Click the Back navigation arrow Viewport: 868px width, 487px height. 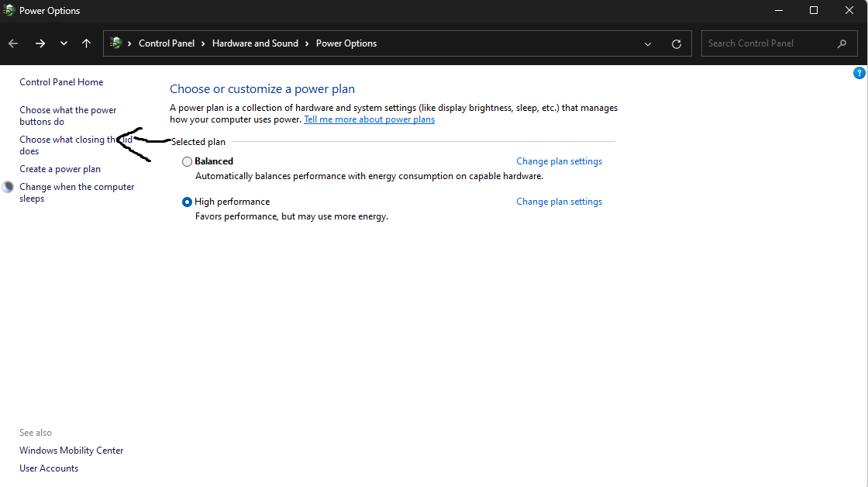13,43
